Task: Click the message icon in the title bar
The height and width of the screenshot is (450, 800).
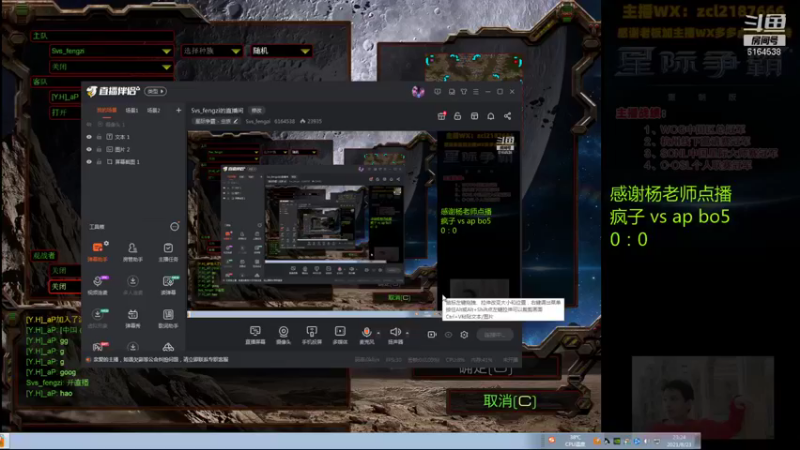Action: 437,92
